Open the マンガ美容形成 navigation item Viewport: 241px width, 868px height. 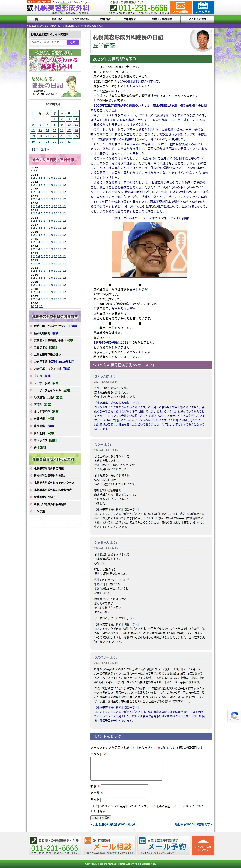tap(81, 19)
